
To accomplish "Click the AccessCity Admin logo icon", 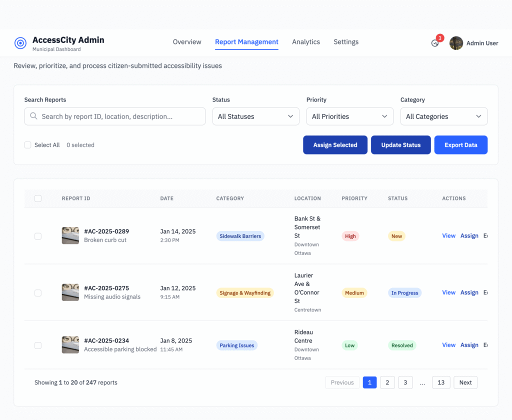I will pos(20,43).
